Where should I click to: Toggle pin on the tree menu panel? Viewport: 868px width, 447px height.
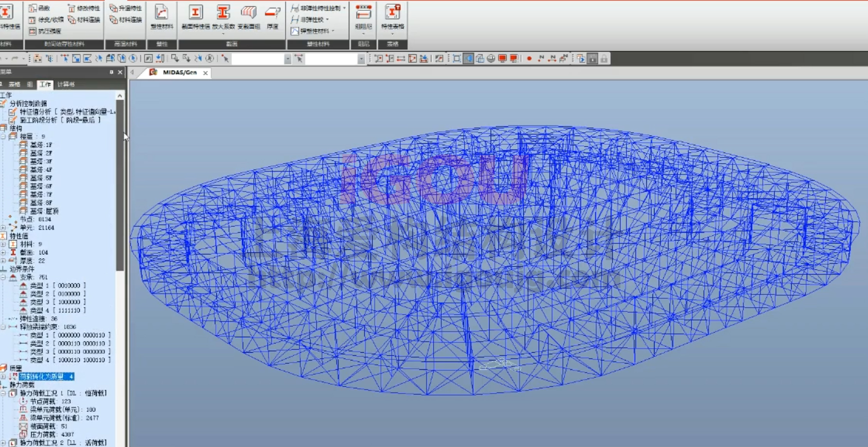(111, 72)
